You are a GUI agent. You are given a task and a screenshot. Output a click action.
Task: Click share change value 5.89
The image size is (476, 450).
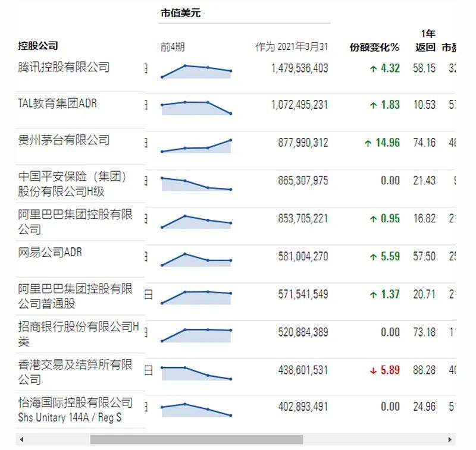(x=390, y=370)
